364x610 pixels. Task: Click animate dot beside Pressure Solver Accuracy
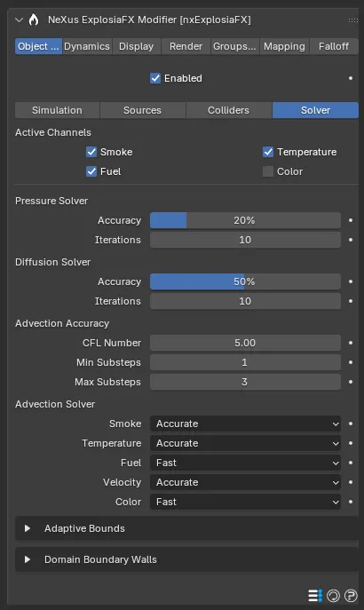351,220
